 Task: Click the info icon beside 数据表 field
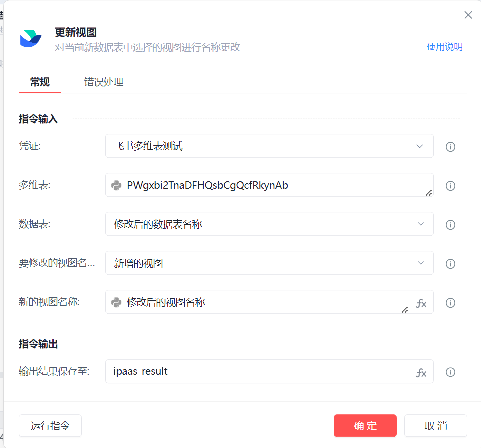[450, 225]
